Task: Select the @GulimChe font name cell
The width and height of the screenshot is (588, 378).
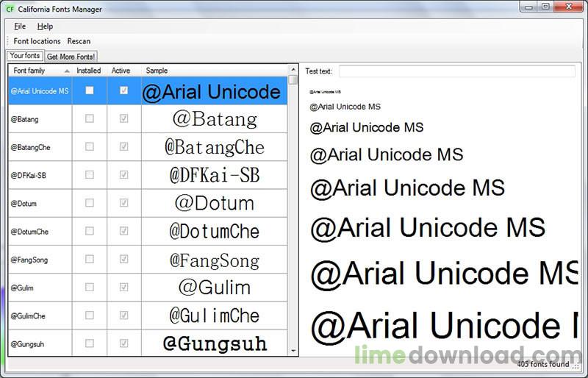Action: click(40, 316)
